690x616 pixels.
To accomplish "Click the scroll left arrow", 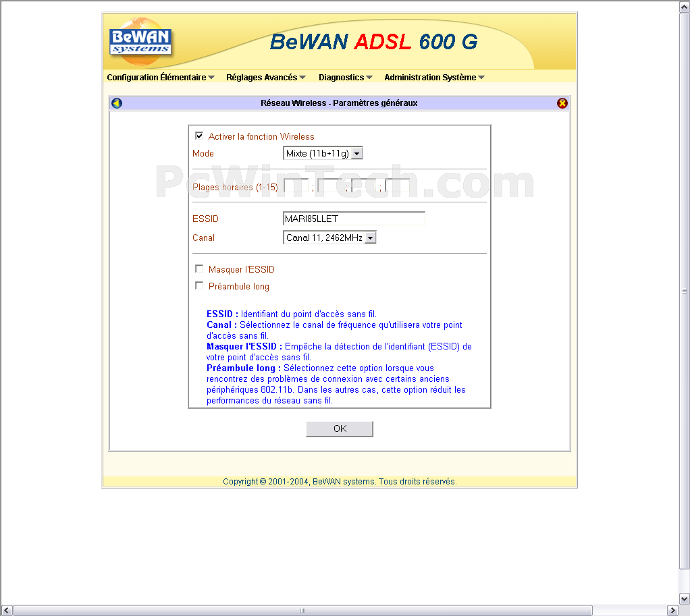I will [7, 611].
